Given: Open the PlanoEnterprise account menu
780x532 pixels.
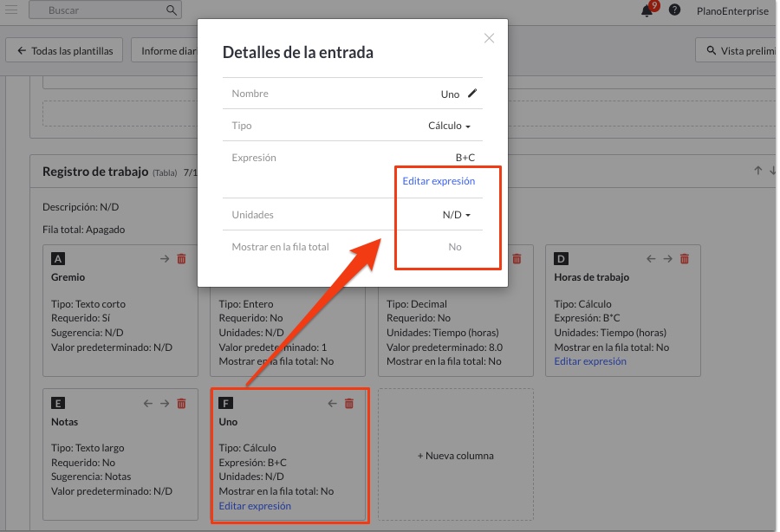Looking at the screenshot, I should (x=732, y=11).
